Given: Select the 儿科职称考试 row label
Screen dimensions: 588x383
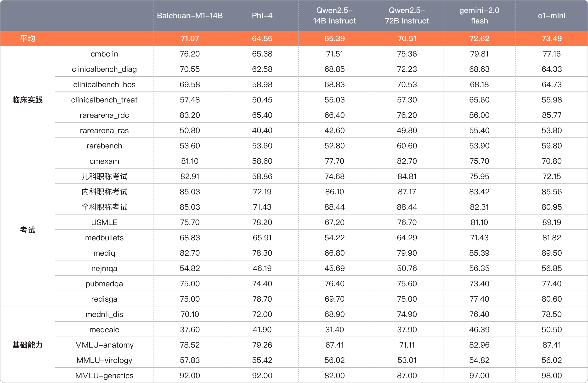Looking at the screenshot, I should [104, 176].
